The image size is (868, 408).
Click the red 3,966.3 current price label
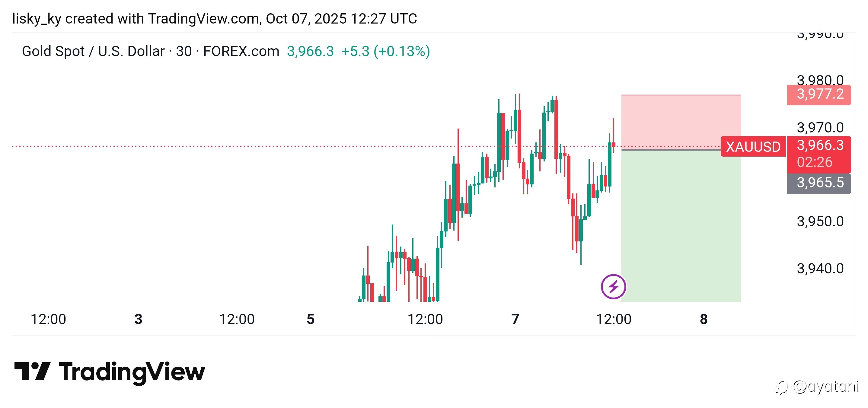(x=819, y=145)
